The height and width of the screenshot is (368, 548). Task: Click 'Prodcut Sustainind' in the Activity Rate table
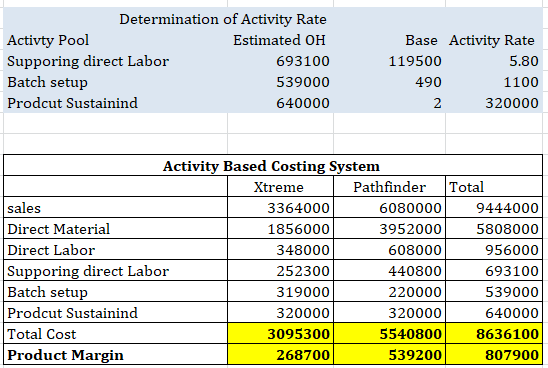tap(72, 103)
